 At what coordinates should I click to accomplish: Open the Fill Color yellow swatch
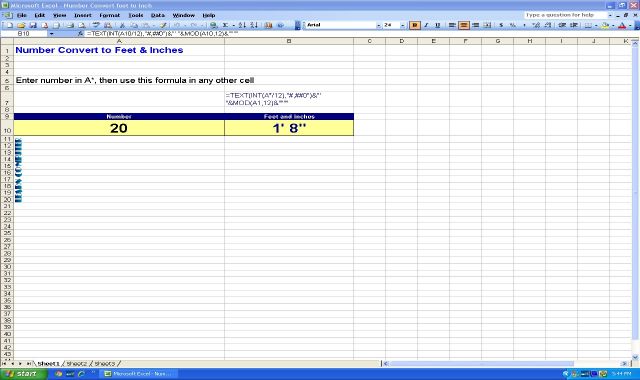[x=605, y=25]
